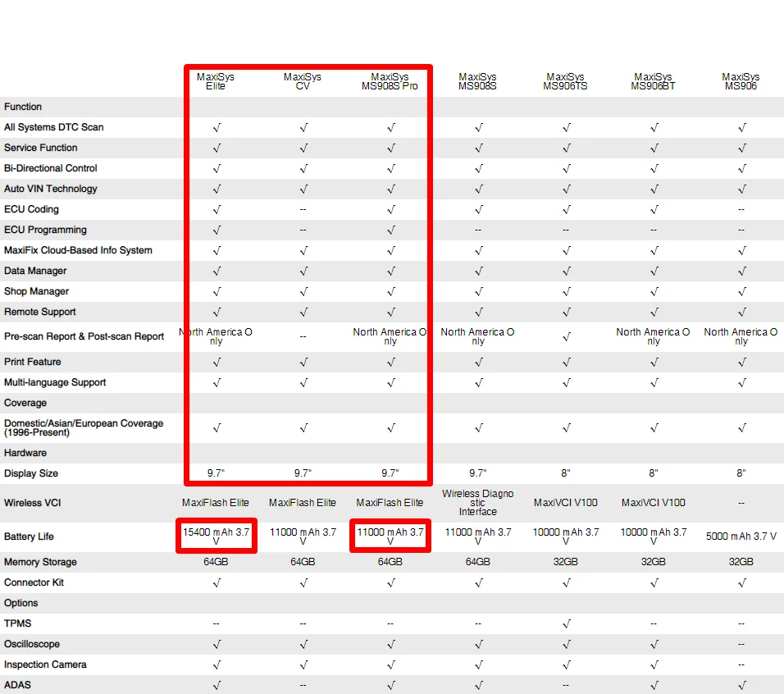Click the 15400 mAh 3.7 V battery cell
The width and height of the screenshot is (784, 694).
pyautogui.click(x=216, y=536)
